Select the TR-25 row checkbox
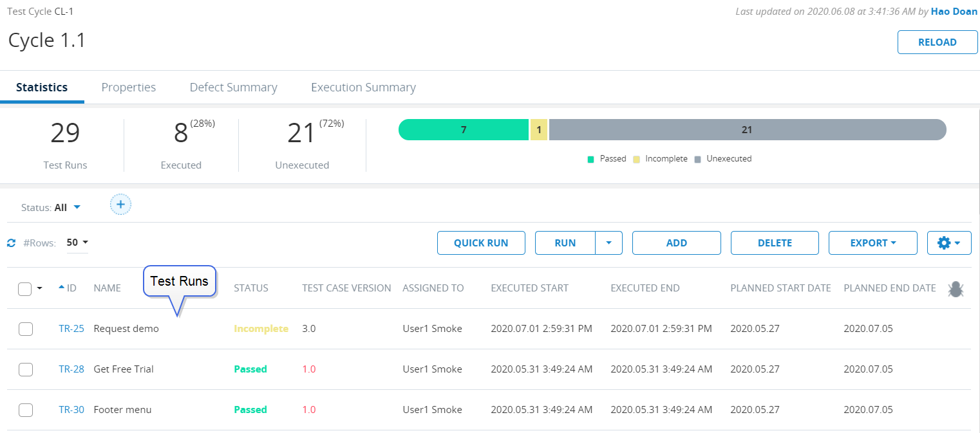This screenshot has width=980, height=433. pyautogui.click(x=26, y=329)
